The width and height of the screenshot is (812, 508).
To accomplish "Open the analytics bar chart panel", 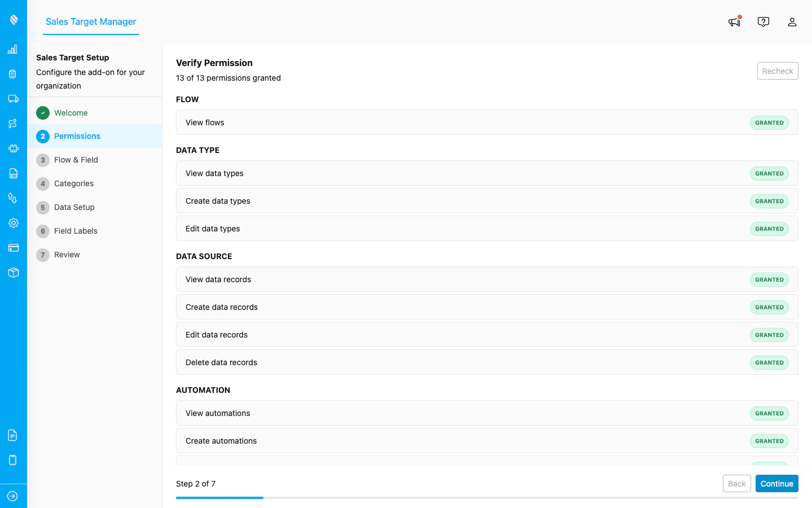I will pos(13,49).
